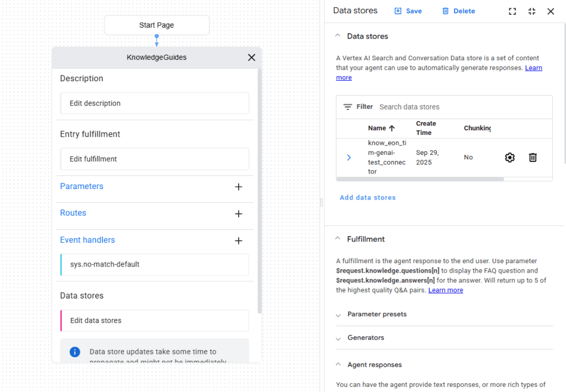Collapse the Data stores section
Viewport: 566px width, 392px height.
coord(338,36)
